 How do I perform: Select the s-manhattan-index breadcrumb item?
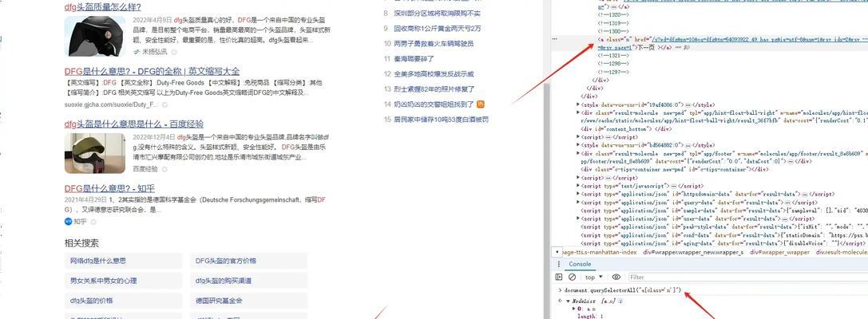tap(599, 252)
